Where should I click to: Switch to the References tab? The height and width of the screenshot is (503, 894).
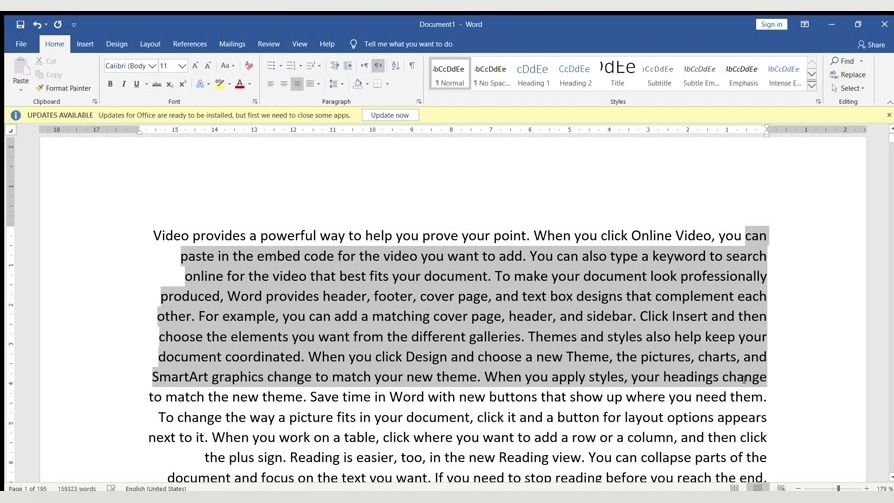click(x=190, y=44)
